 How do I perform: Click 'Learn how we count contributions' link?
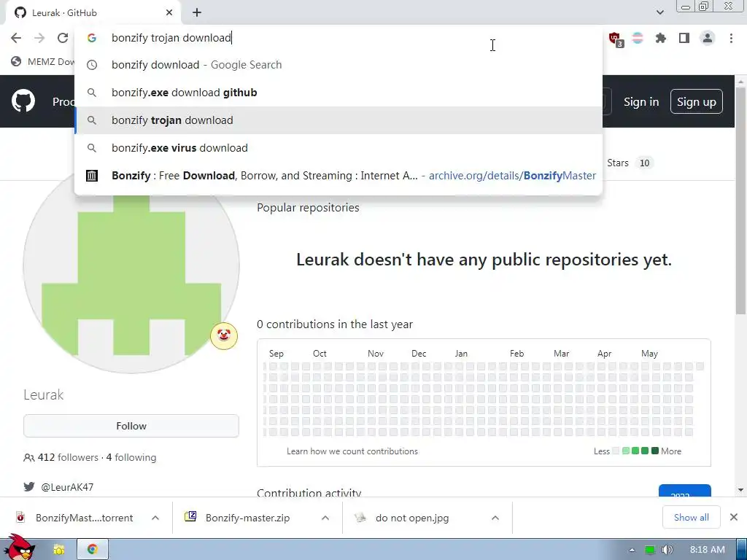click(x=352, y=451)
